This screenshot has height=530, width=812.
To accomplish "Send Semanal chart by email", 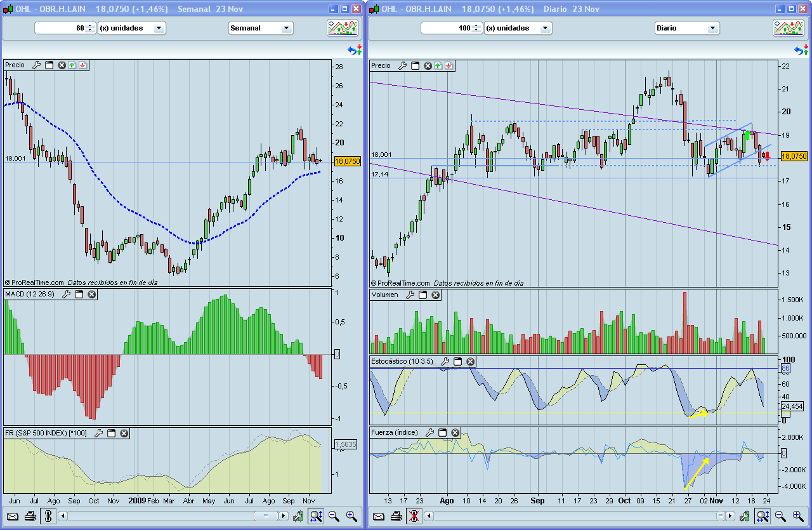I will click(x=13, y=517).
